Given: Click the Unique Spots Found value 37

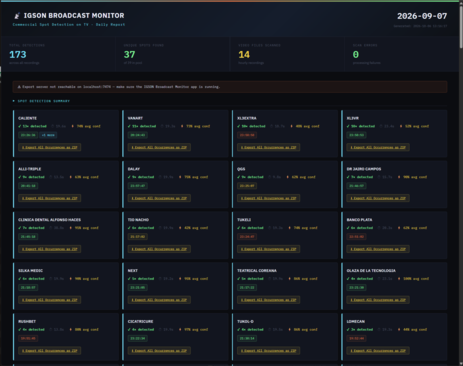Looking at the screenshot, I should 129,54.
